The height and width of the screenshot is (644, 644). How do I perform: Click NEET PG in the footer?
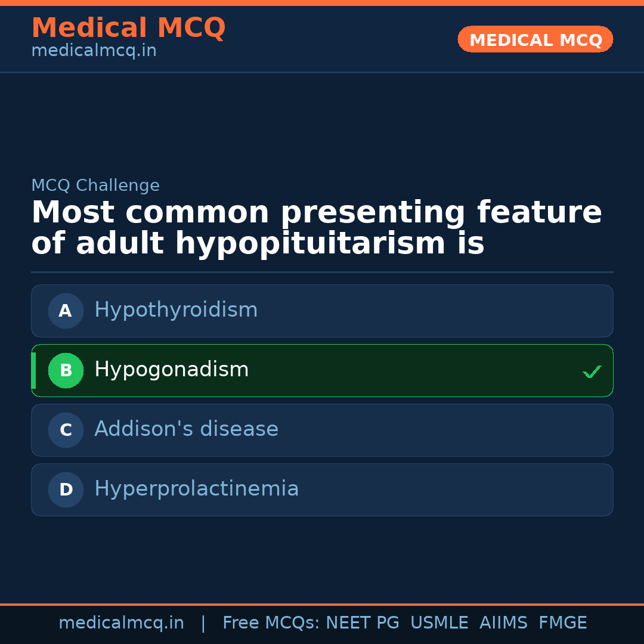click(362, 623)
